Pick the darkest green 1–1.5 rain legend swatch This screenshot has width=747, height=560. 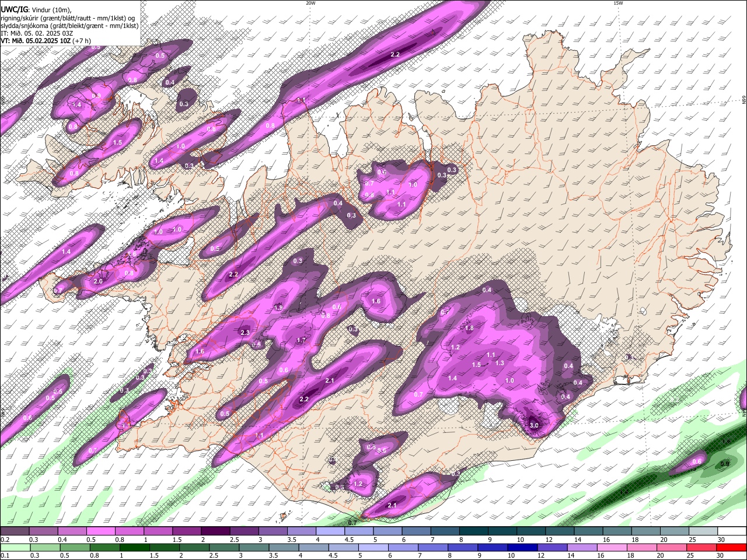point(134,547)
